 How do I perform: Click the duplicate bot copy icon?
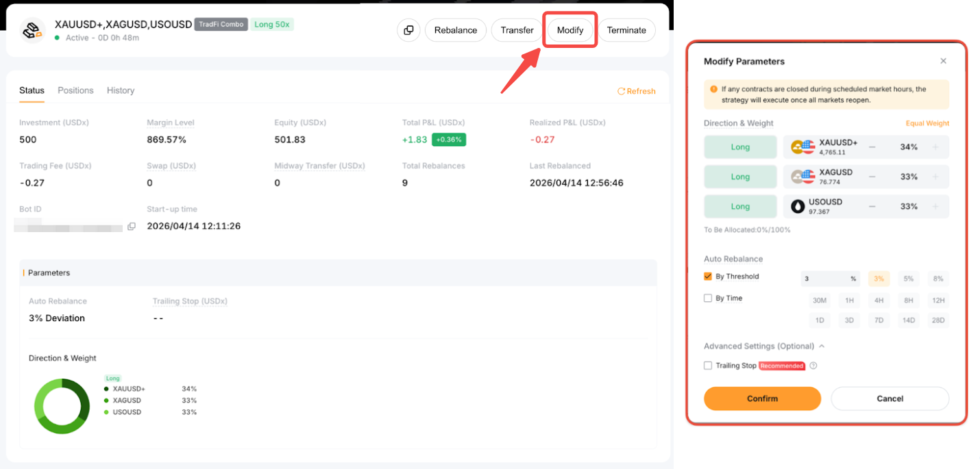[408, 30]
